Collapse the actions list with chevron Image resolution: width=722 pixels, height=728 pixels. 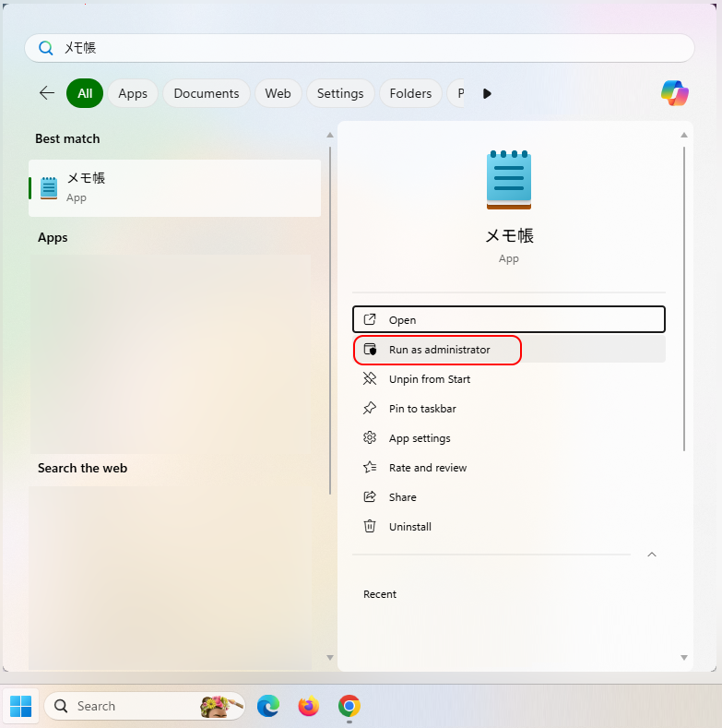652,555
